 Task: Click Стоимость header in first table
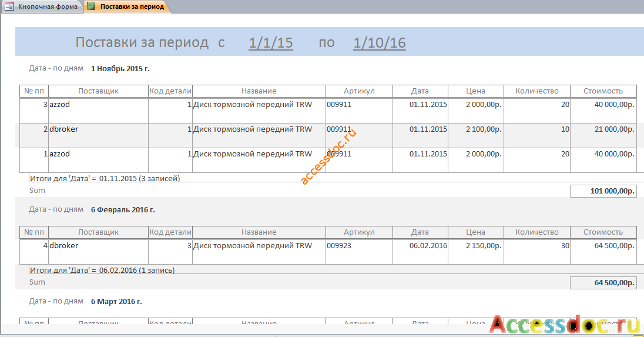pos(603,91)
